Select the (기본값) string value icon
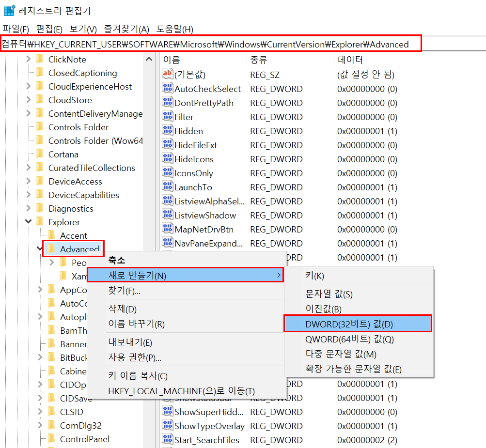This screenshot has height=448, width=486. pos(167,74)
